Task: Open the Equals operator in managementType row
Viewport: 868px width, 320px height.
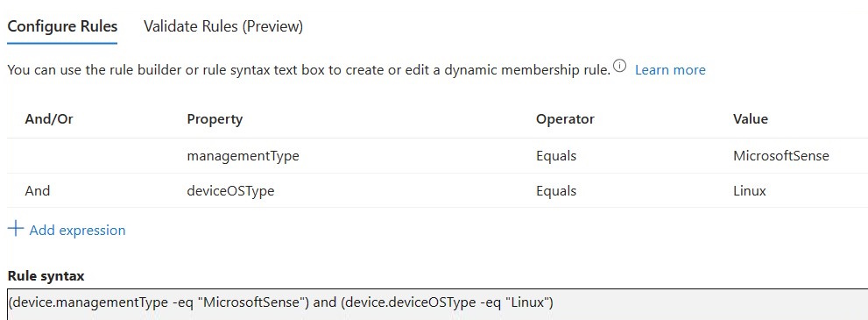Action: pos(556,156)
